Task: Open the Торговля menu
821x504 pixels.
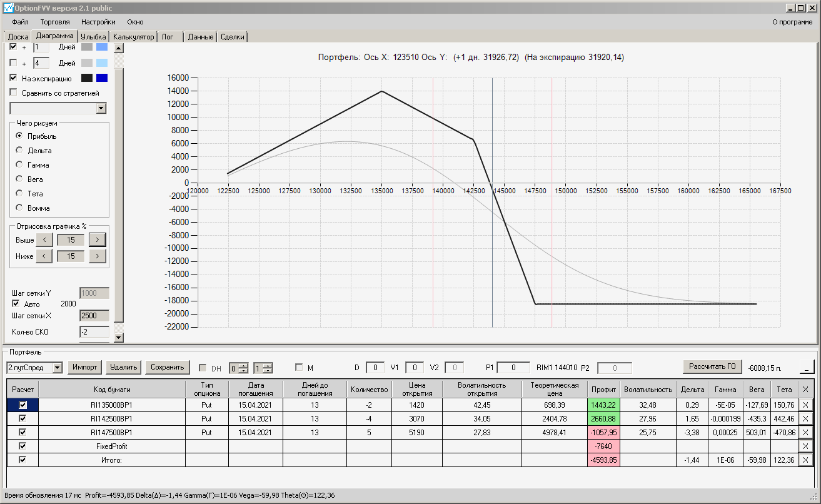Action: [x=55, y=22]
